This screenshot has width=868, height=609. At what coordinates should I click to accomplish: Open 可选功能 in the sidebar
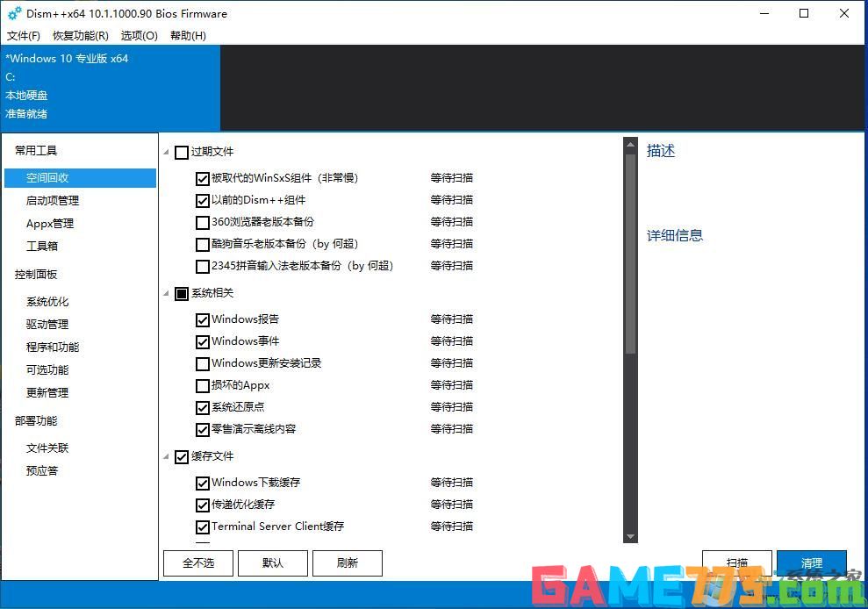coord(47,369)
